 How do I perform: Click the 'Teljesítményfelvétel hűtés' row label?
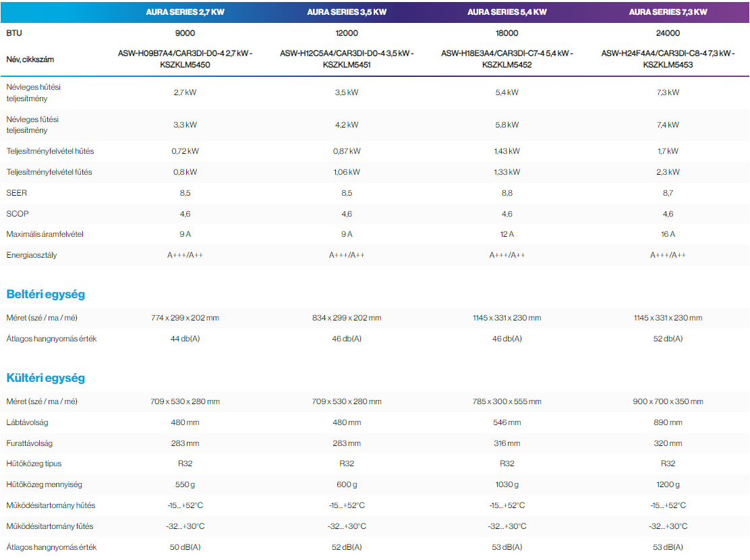(50, 151)
